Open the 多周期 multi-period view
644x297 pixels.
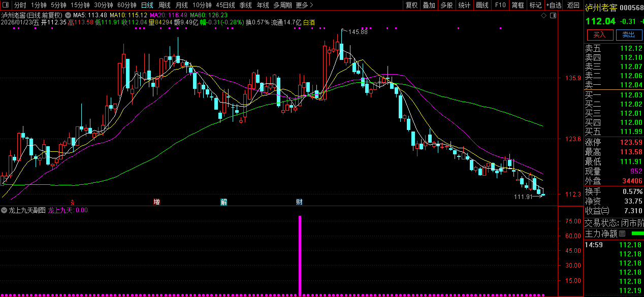(282, 5)
